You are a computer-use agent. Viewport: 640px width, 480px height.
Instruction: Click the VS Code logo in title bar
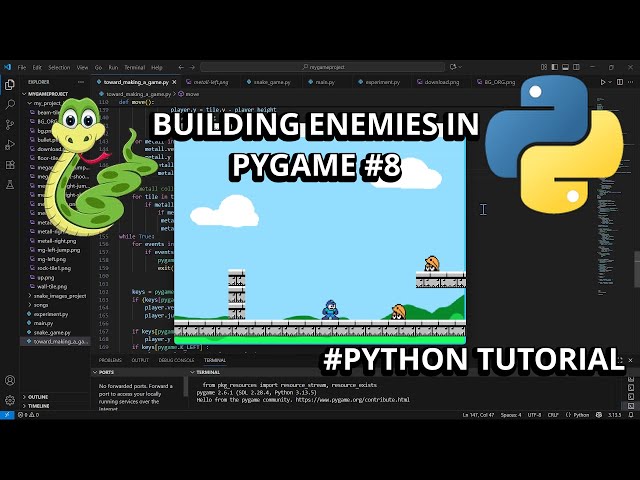point(7,67)
